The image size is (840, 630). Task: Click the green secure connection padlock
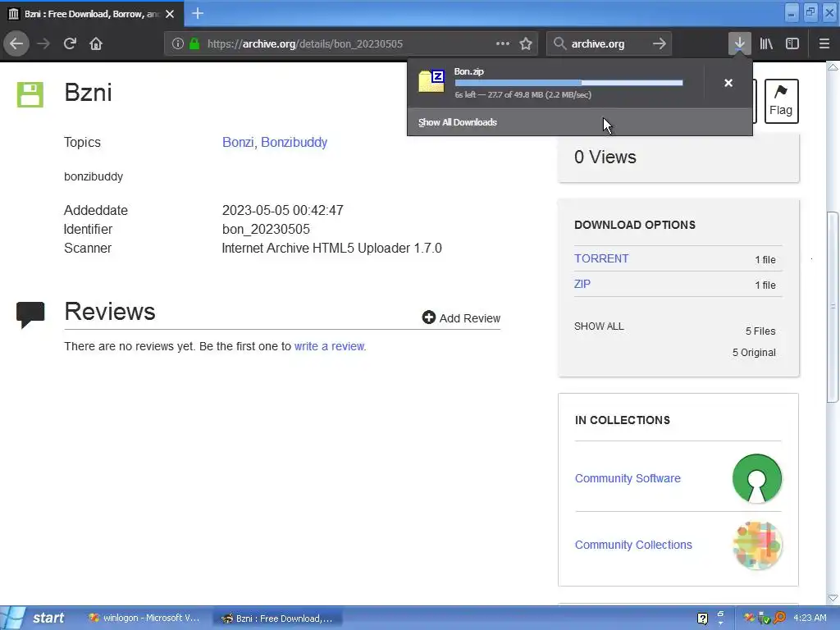[x=194, y=44]
